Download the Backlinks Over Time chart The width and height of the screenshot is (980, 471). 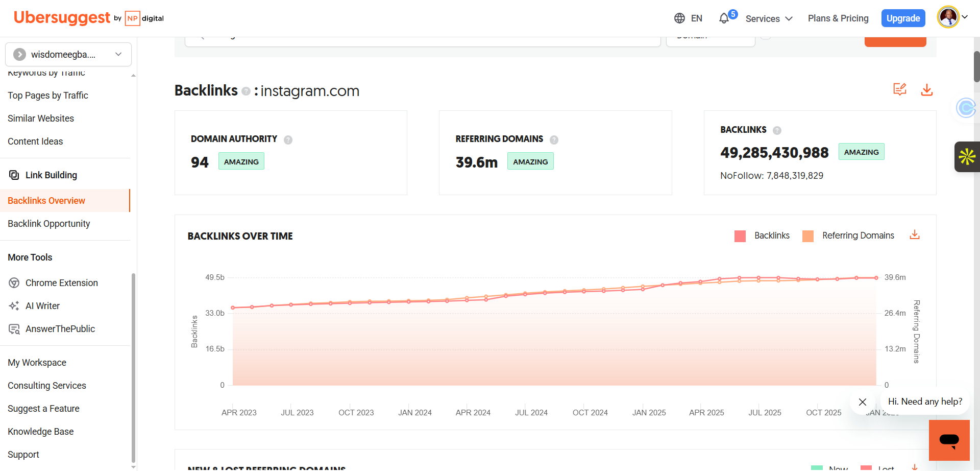click(x=915, y=235)
